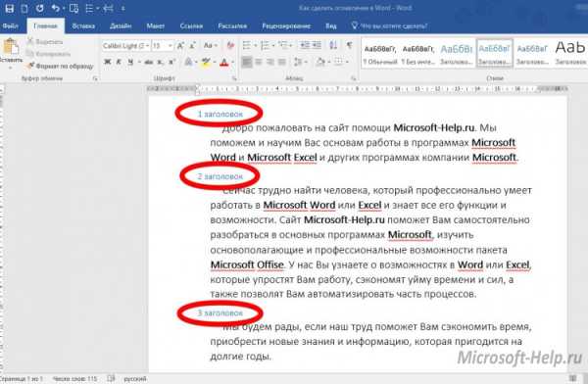
Task: Toggle strikethrough formatting
Action: coord(149,62)
